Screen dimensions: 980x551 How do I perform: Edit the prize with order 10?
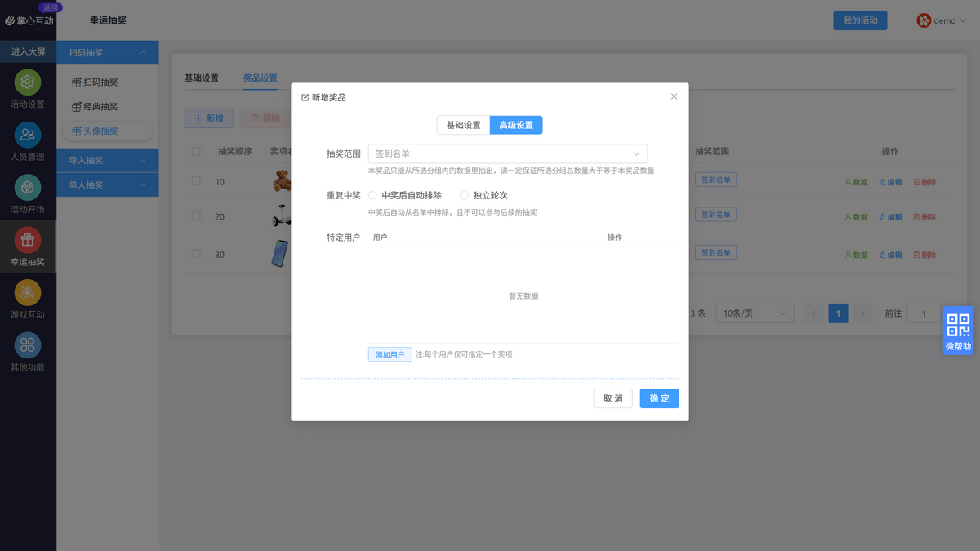(890, 183)
